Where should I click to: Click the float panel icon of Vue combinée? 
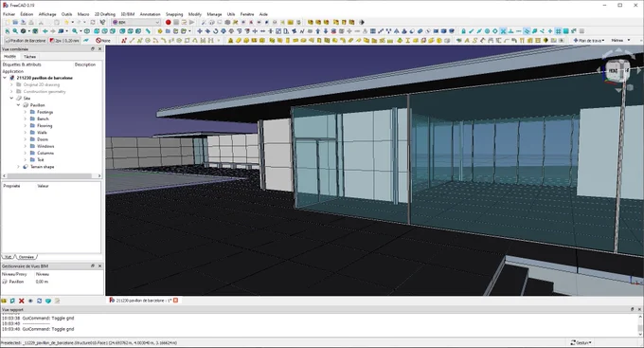pos(93,49)
